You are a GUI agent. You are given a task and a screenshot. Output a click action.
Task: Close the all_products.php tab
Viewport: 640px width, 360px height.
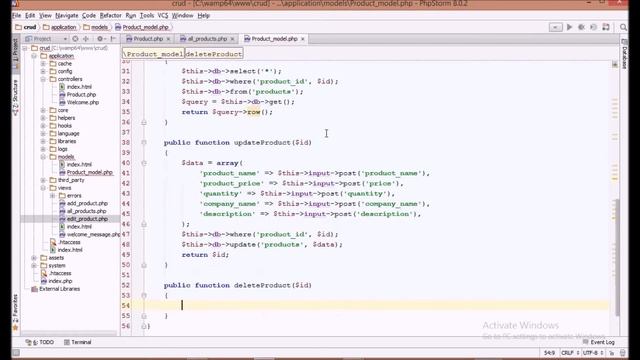232,39
